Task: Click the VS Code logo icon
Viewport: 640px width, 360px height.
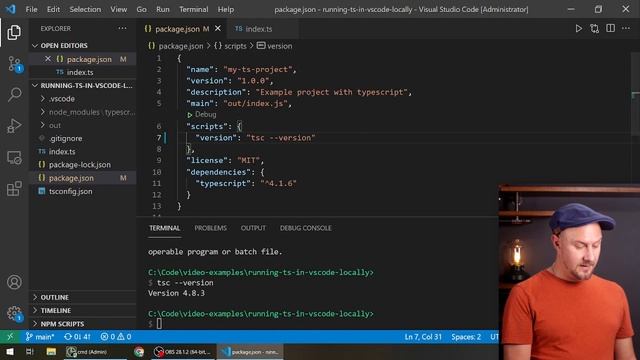Action: click(11, 9)
